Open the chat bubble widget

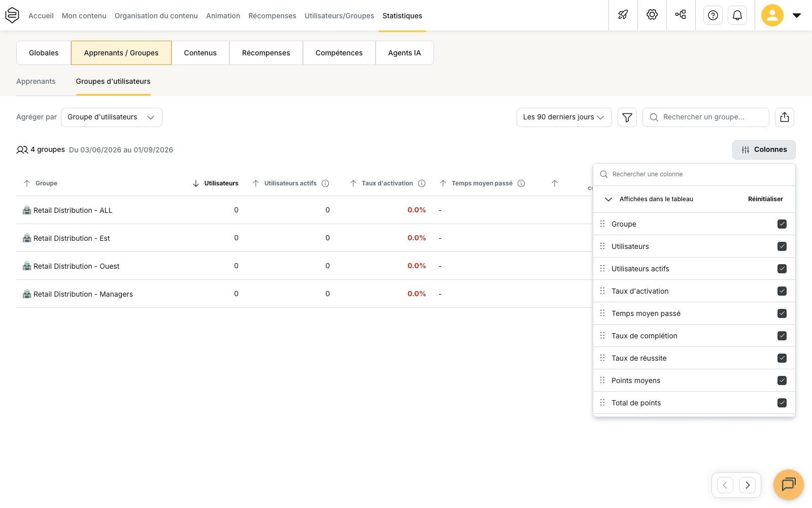click(789, 485)
